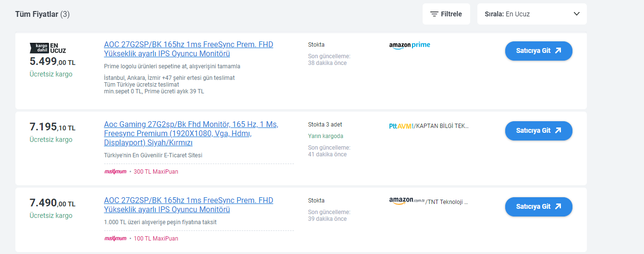Screen dimensions: 644x254
Task: Click the amazon.com.tr seller logo
Action: tap(407, 201)
